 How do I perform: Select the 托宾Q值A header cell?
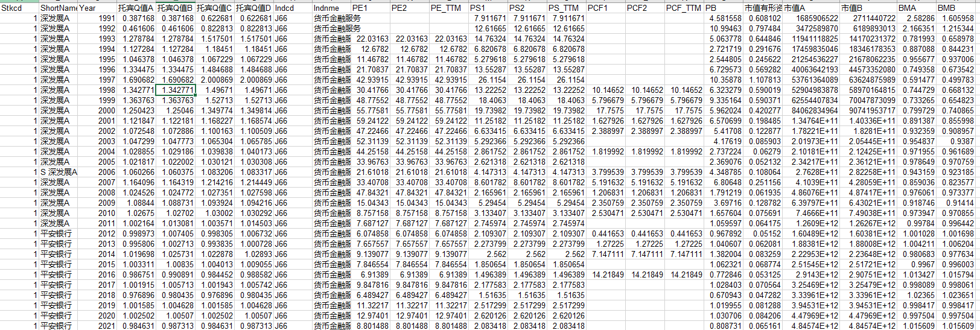click(x=136, y=8)
